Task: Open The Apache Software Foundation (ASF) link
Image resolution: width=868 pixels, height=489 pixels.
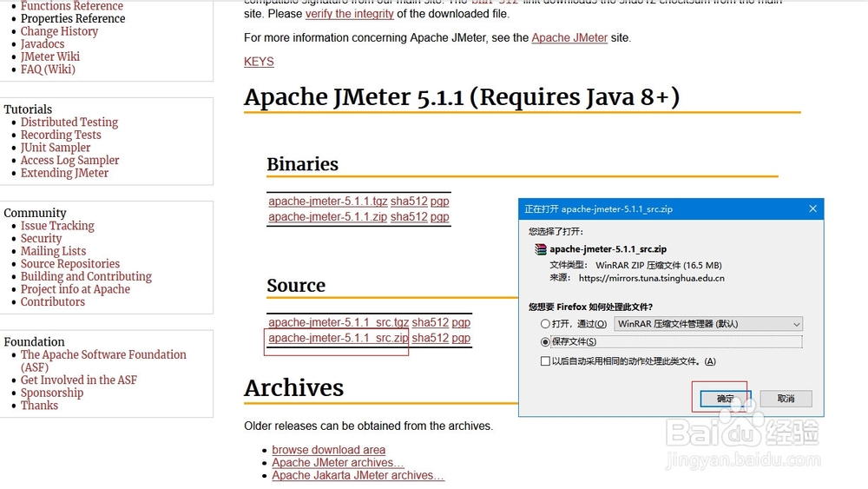Action: (x=103, y=360)
